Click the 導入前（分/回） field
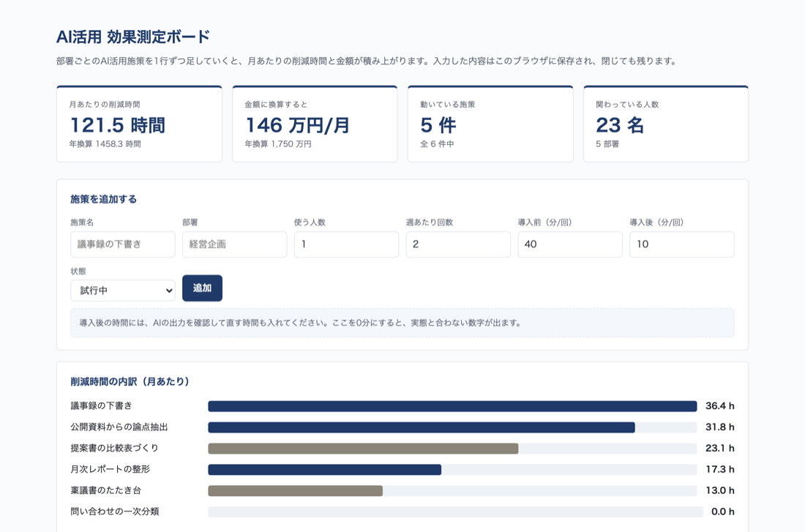 coord(570,244)
